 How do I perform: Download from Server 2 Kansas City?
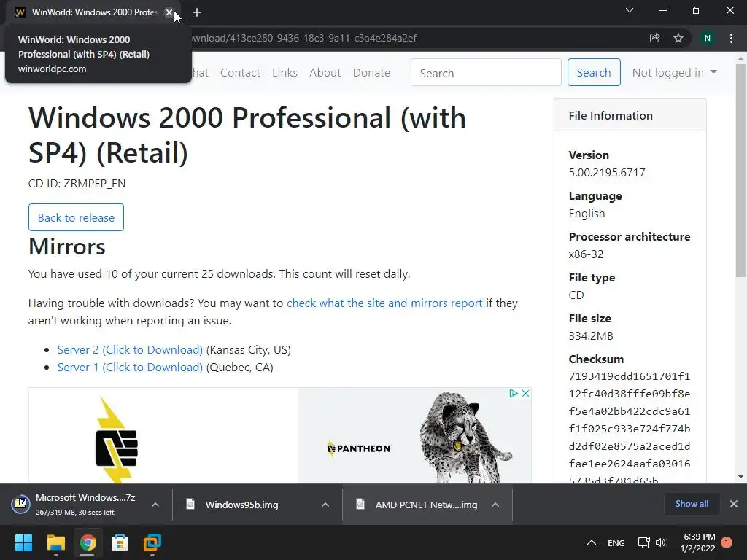[x=130, y=349]
